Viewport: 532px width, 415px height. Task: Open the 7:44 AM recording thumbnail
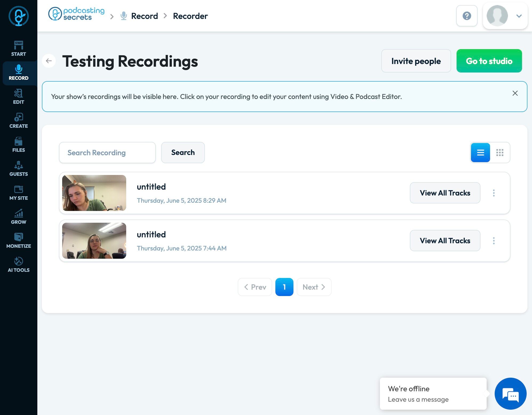[94, 241]
